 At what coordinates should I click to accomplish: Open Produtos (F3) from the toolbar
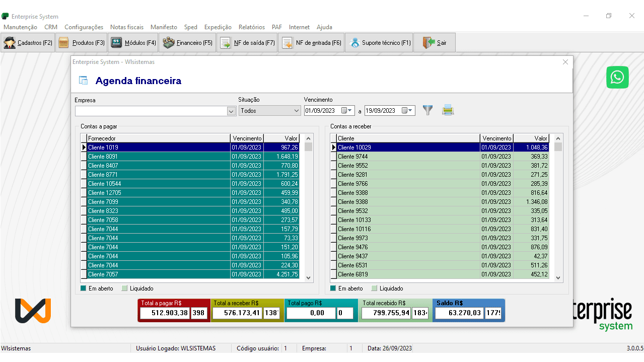pyautogui.click(x=82, y=43)
